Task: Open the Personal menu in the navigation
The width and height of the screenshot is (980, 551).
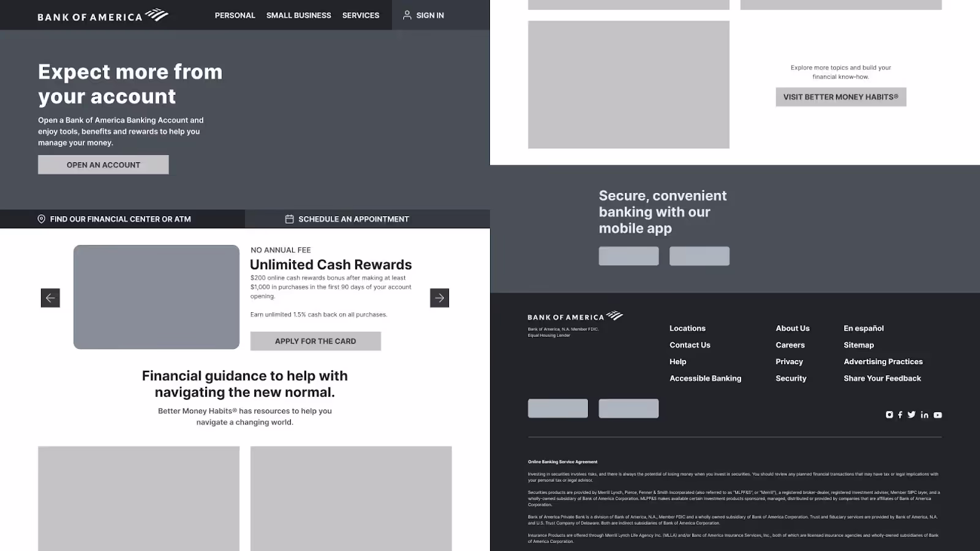Action: (235, 15)
